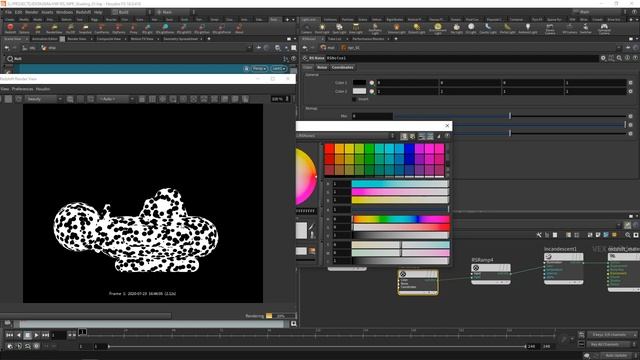640x360 pixels.
Task: Adjust the Min parameter slider
Action: pyautogui.click(x=509, y=116)
